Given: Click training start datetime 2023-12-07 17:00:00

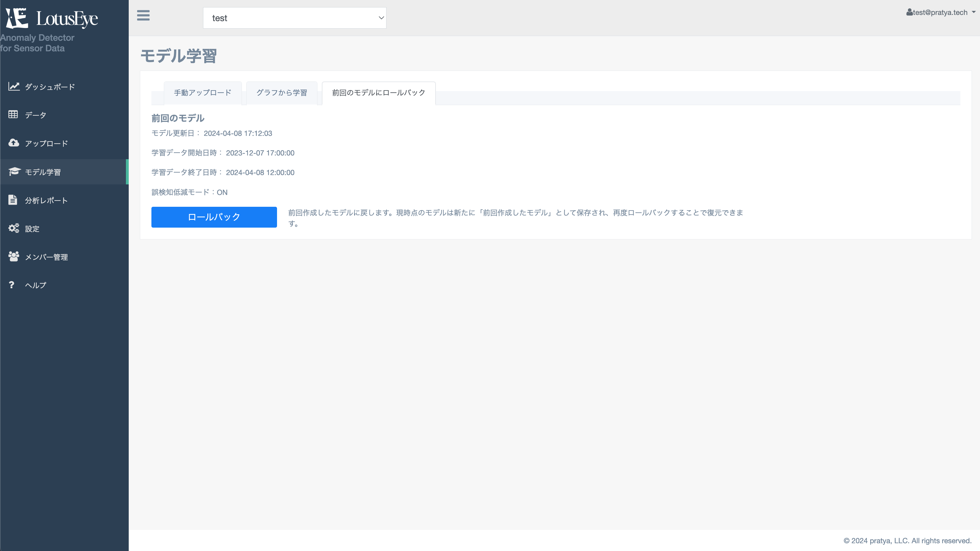Looking at the screenshot, I should pyautogui.click(x=260, y=153).
